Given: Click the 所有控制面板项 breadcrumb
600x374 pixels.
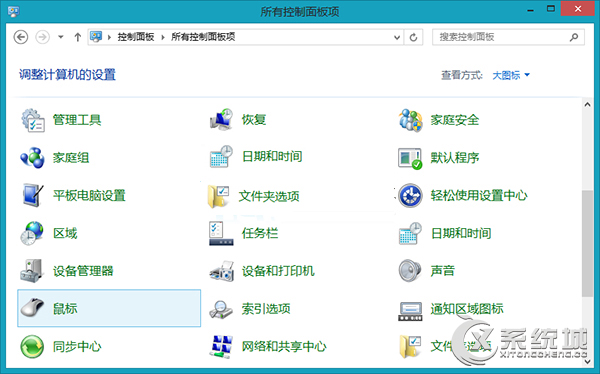Looking at the screenshot, I should (x=203, y=37).
